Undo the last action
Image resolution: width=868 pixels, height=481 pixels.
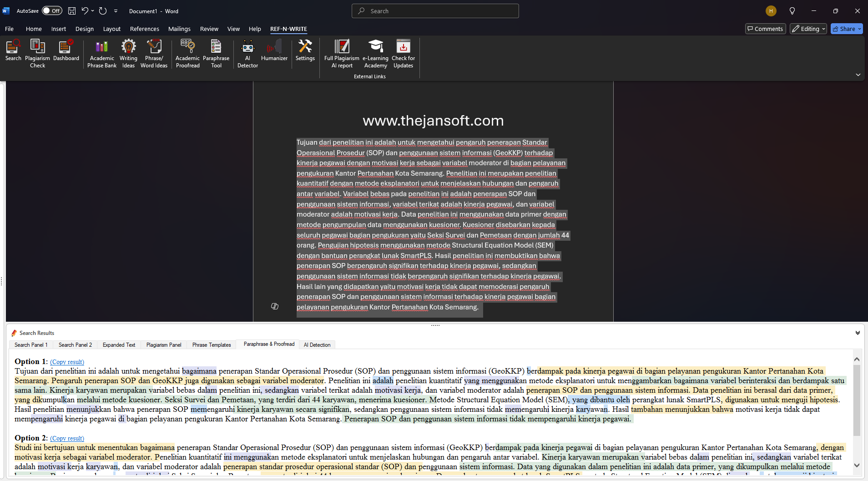pyautogui.click(x=85, y=11)
